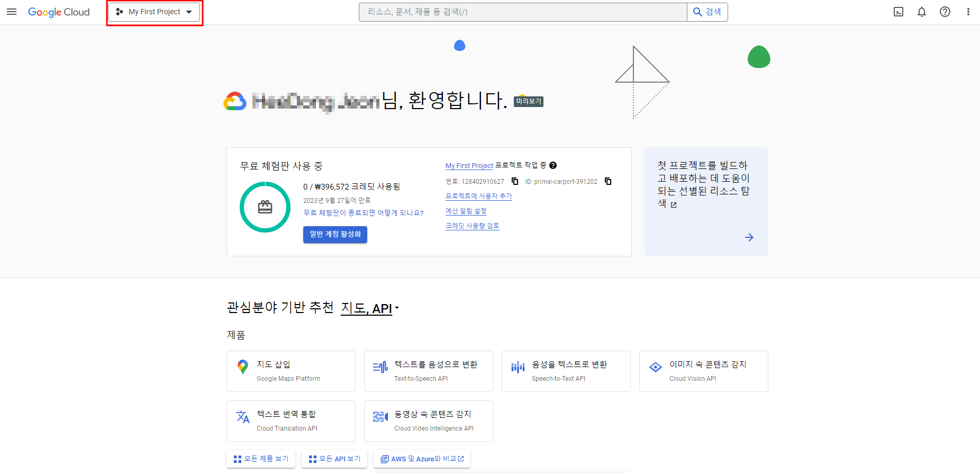
Task: Expand the 지도, API interest dropdown
Action: [x=369, y=308]
